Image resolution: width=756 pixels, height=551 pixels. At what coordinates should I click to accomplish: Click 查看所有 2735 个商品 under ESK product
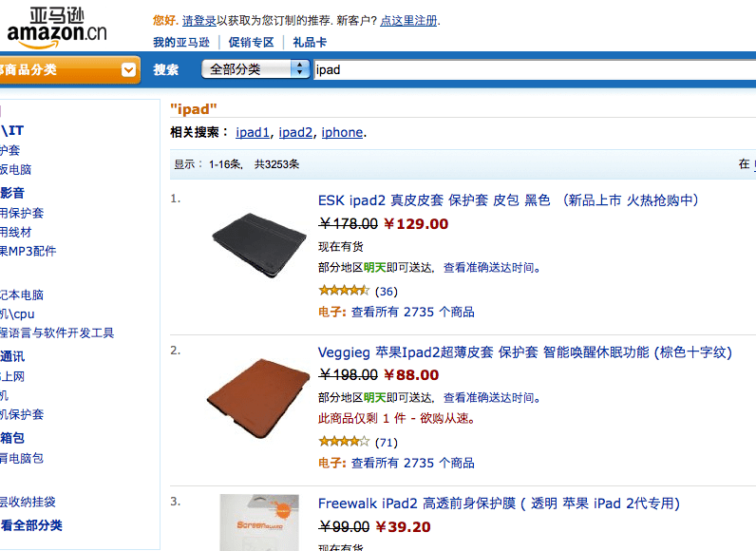tap(413, 312)
